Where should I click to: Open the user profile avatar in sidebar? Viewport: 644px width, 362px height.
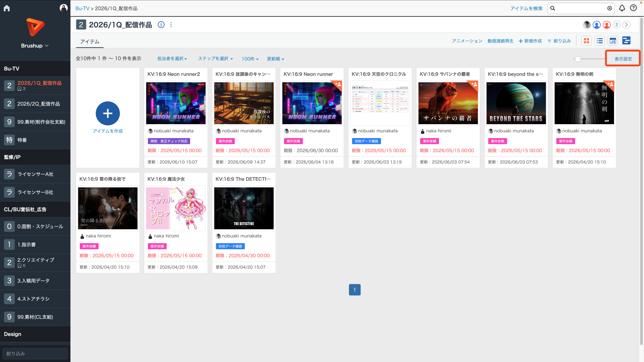[x=64, y=8]
